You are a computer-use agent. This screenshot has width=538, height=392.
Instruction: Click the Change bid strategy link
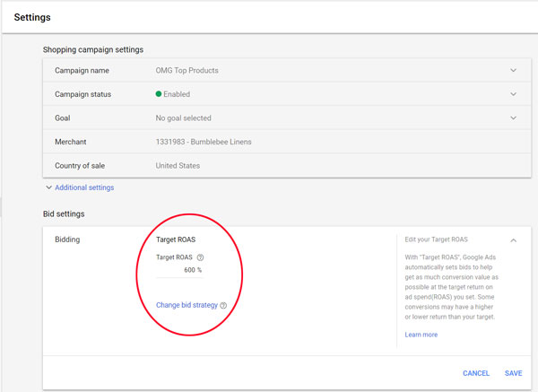point(187,305)
